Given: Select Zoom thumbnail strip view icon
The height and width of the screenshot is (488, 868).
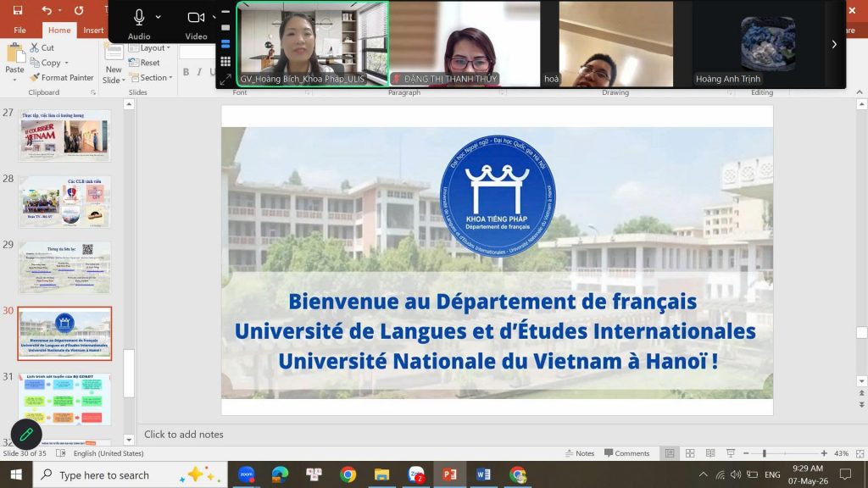Looking at the screenshot, I should point(225,44).
